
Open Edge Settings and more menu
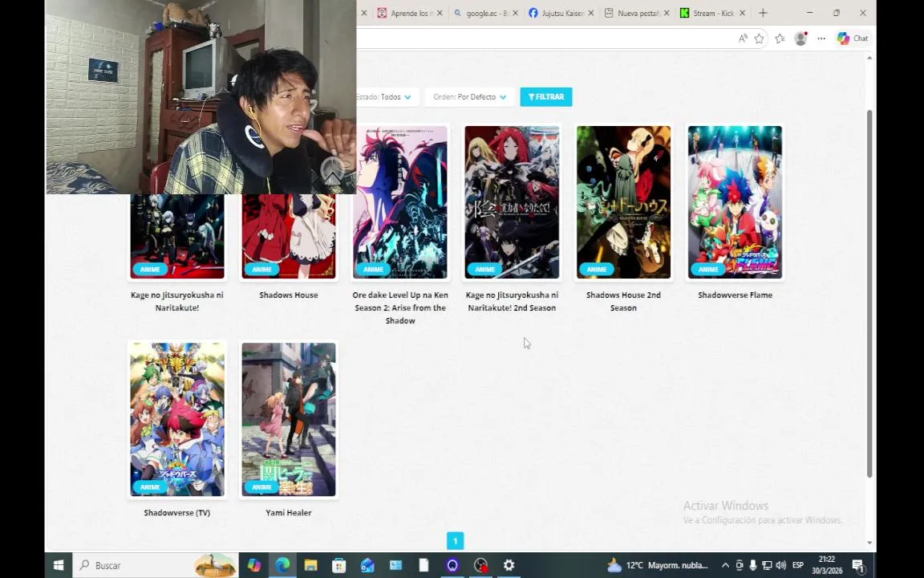pyautogui.click(x=821, y=39)
